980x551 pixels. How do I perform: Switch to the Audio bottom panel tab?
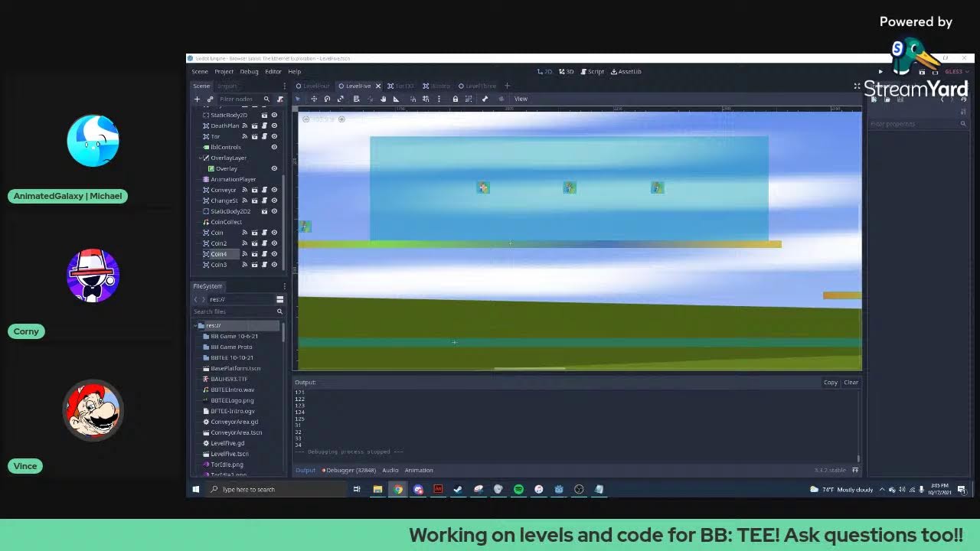click(x=390, y=470)
